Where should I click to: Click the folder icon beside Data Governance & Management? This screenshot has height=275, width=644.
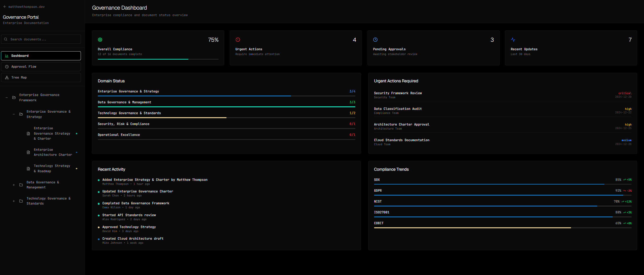[x=21, y=185]
